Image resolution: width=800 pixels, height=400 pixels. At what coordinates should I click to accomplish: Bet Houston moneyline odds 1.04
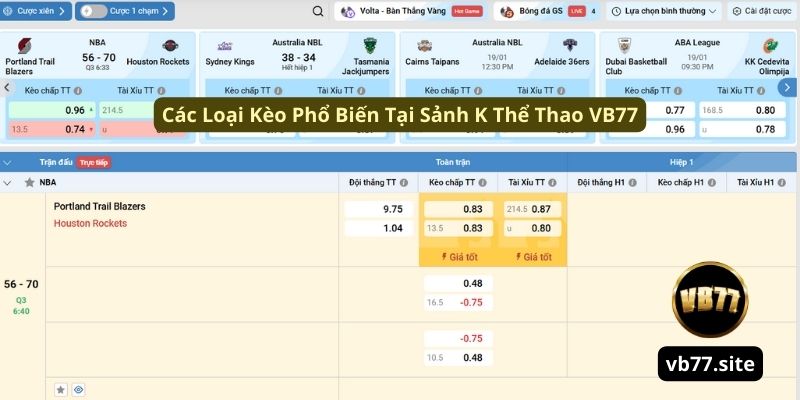[379, 228]
